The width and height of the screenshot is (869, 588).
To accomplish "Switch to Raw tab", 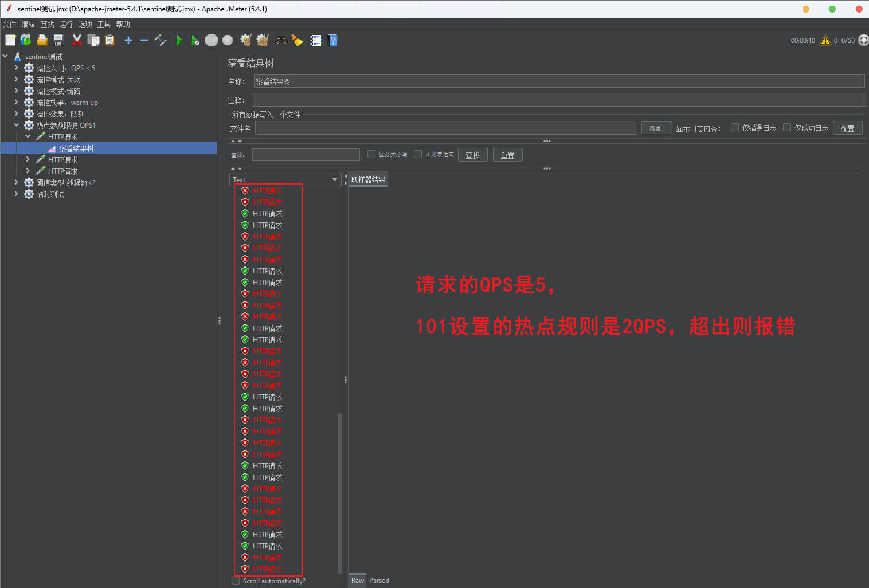I will pyautogui.click(x=358, y=580).
